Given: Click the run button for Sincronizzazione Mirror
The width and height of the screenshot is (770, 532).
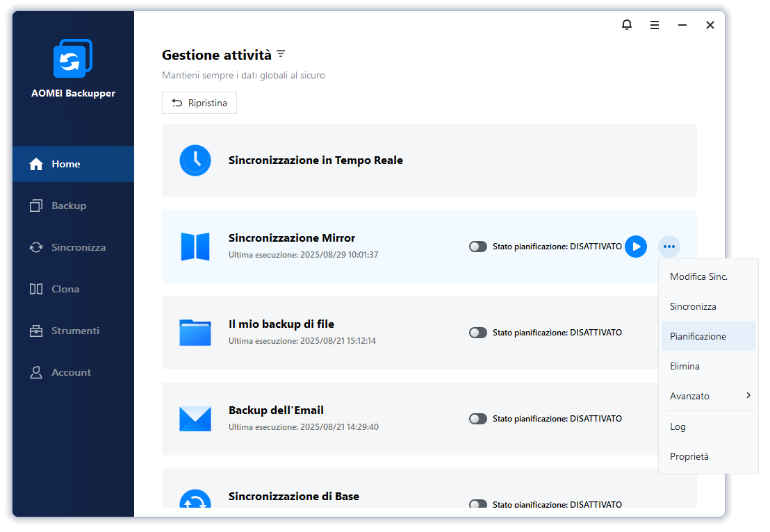Looking at the screenshot, I should coord(635,247).
